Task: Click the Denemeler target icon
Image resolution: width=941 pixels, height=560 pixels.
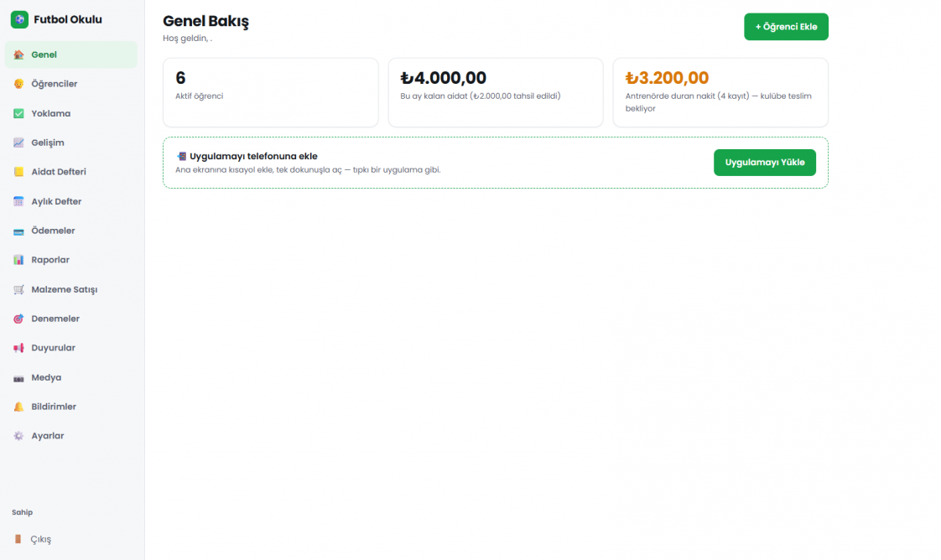Action: (x=18, y=319)
